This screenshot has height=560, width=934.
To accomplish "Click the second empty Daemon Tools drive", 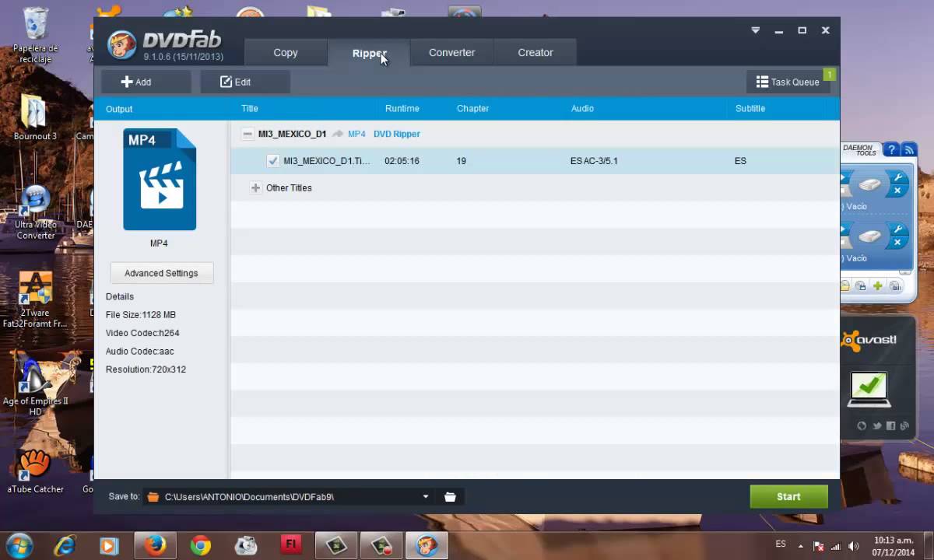I will click(869, 236).
